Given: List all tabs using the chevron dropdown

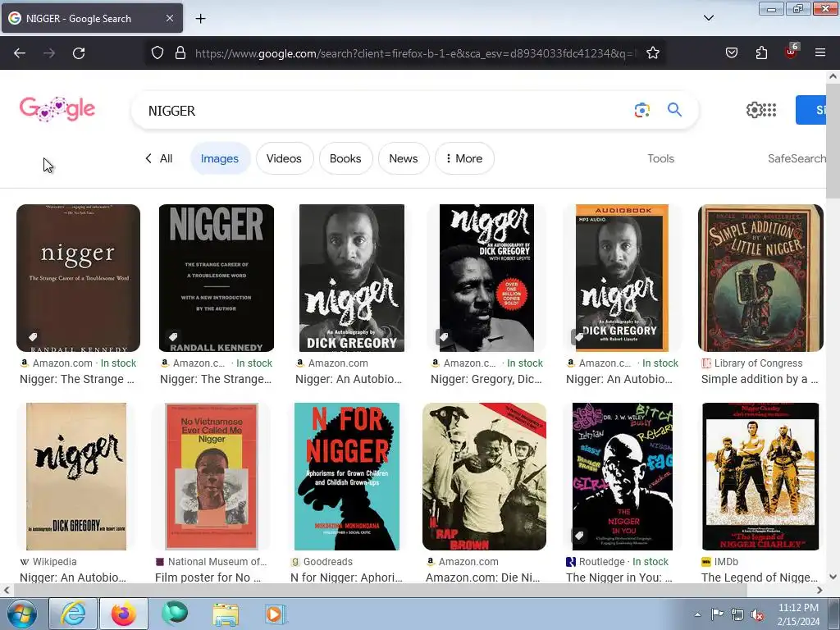Looking at the screenshot, I should pyautogui.click(x=708, y=18).
